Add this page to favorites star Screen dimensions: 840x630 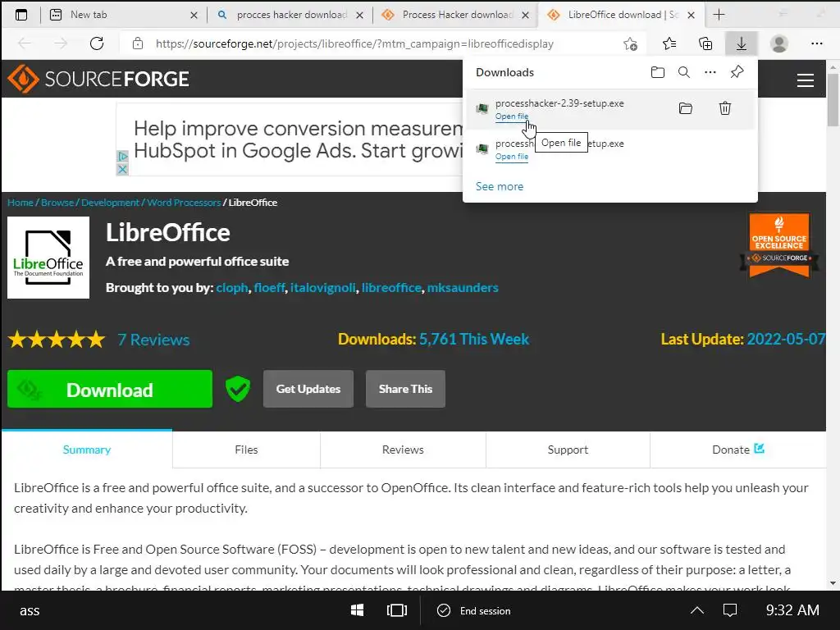pyautogui.click(x=630, y=44)
